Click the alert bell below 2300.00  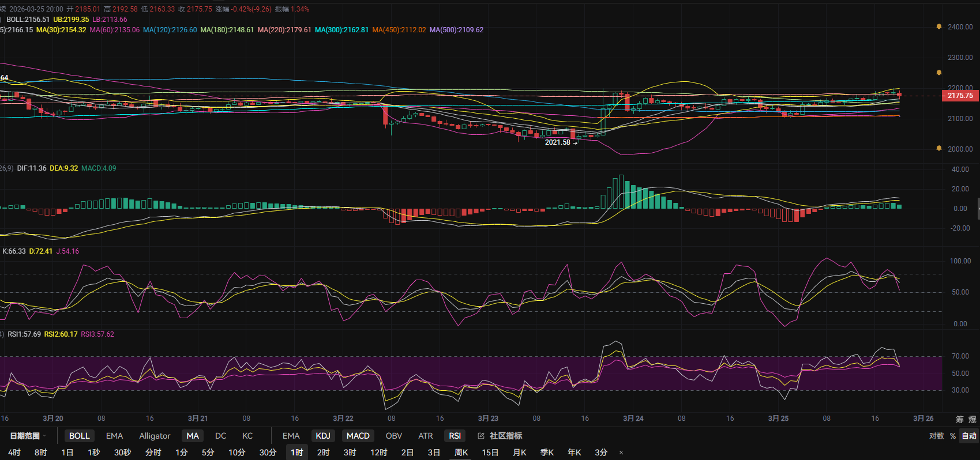[939, 73]
